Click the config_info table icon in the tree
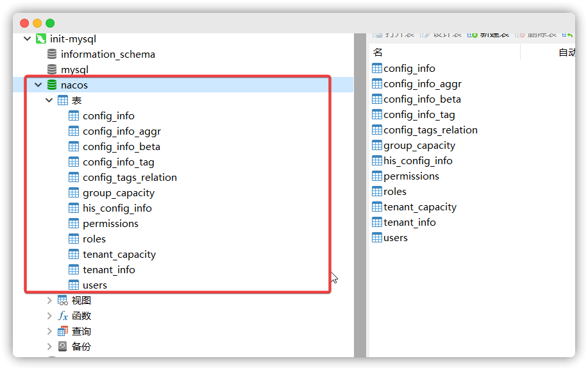This screenshot has width=588, height=370. tap(74, 115)
